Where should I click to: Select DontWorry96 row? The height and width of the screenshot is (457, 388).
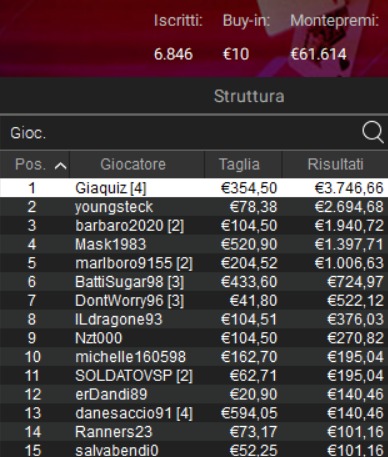pyautogui.click(x=194, y=301)
